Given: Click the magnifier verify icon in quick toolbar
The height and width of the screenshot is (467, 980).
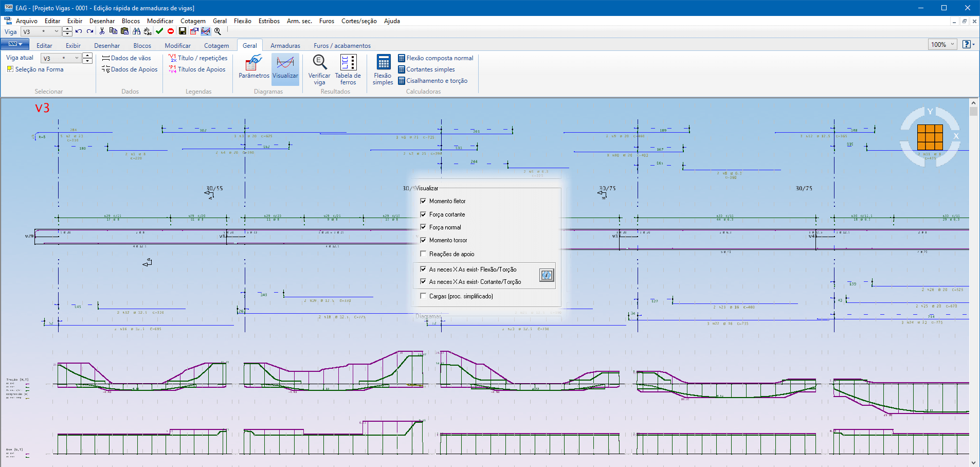Looking at the screenshot, I should click(217, 31).
